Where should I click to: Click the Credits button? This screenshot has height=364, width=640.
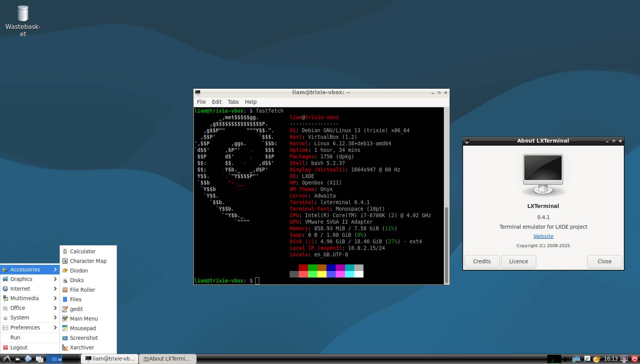pos(482,261)
